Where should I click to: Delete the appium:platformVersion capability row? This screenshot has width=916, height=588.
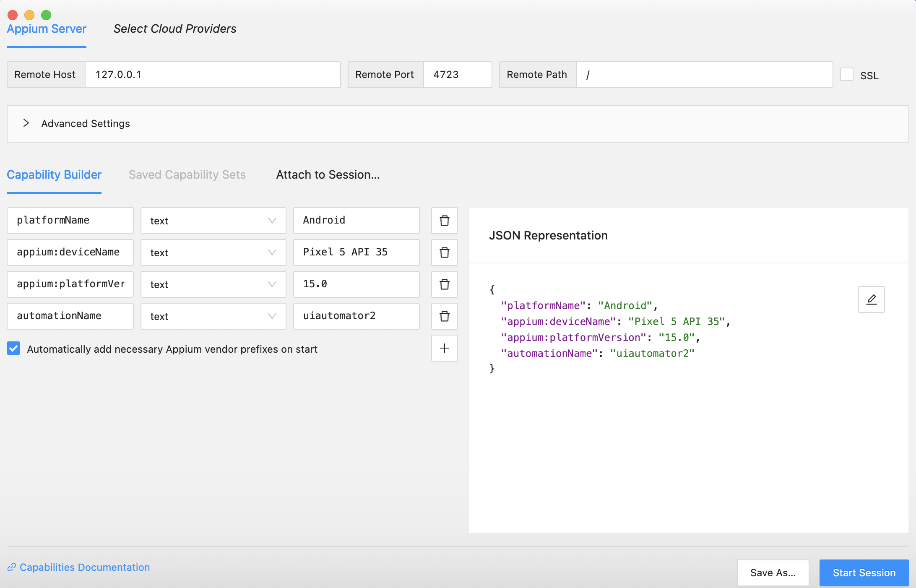pyautogui.click(x=444, y=284)
